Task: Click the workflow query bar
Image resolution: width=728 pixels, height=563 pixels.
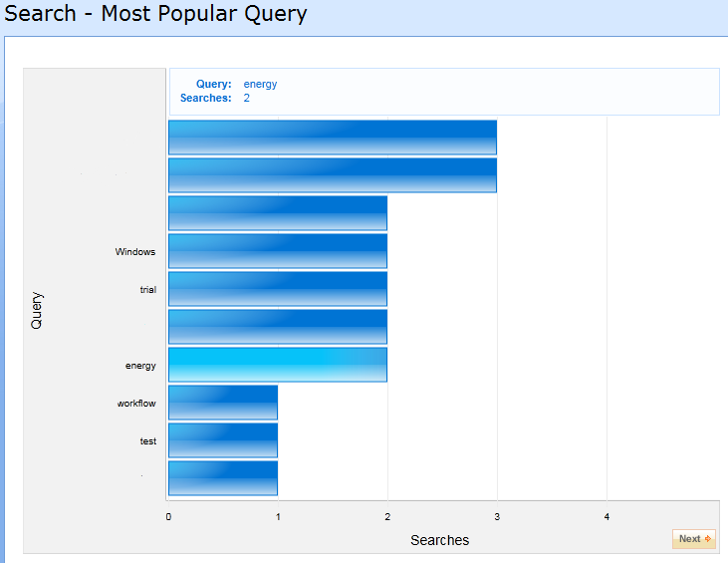Action: point(223,403)
